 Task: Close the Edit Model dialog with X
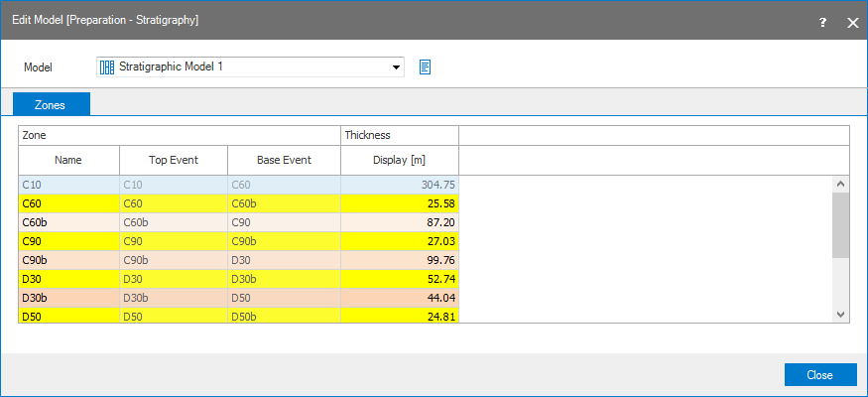tap(852, 22)
